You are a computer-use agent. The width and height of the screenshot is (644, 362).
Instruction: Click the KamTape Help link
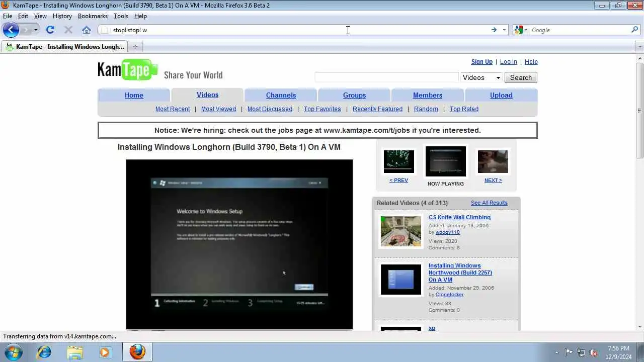click(531, 62)
